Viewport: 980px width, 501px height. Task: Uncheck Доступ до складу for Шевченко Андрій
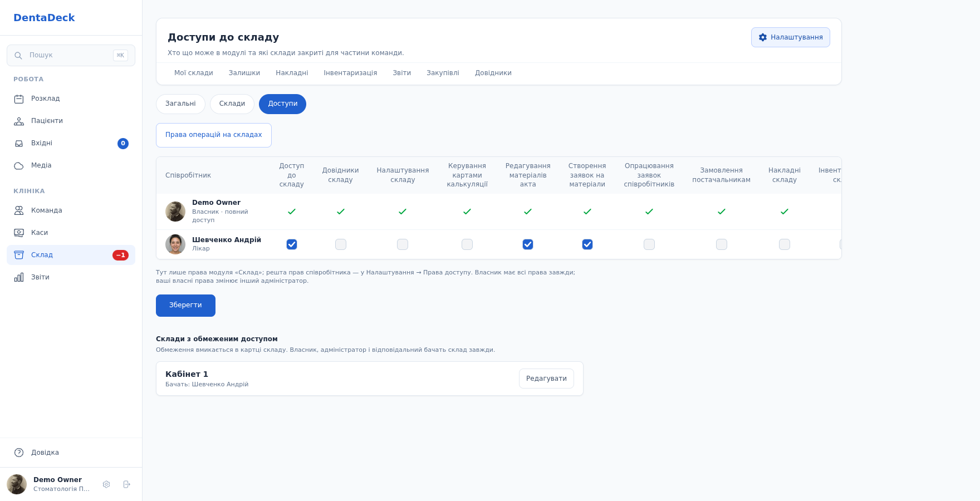292,244
